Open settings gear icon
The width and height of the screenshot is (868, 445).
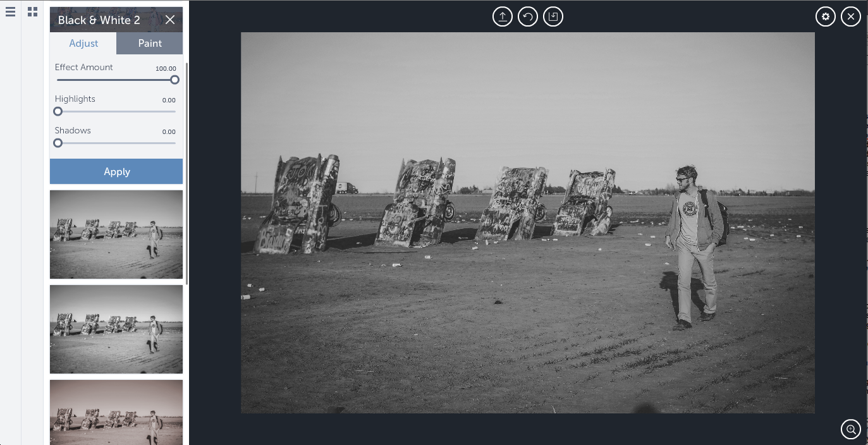pyautogui.click(x=826, y=16)
